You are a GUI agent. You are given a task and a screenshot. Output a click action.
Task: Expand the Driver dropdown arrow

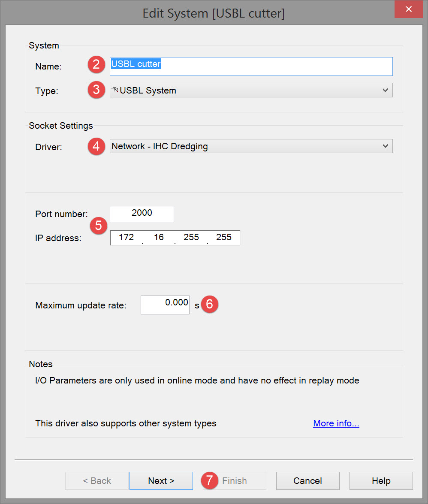click(385, 146)
